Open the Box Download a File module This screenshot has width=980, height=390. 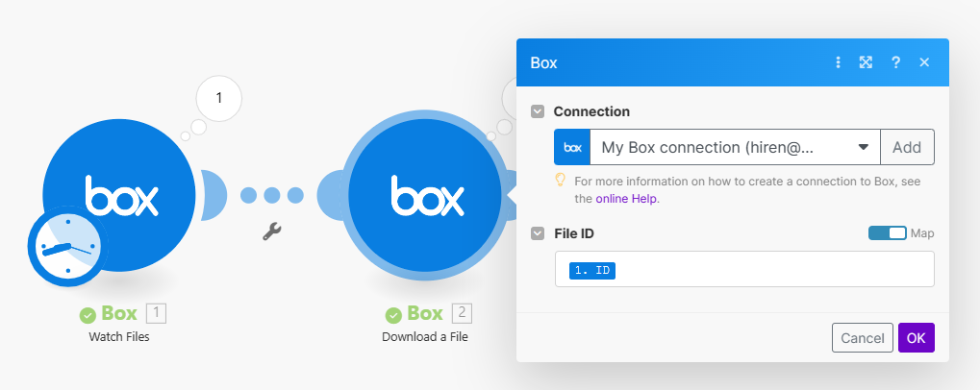(425, 195)
